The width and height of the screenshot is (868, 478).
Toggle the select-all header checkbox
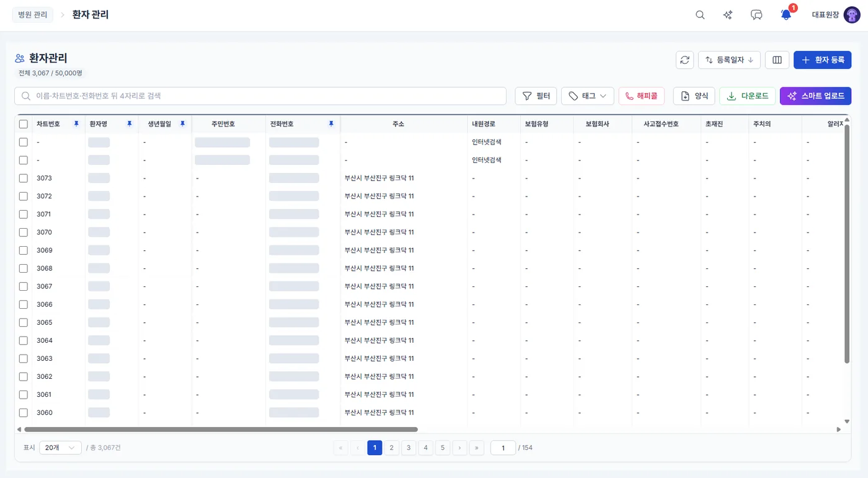24,124
